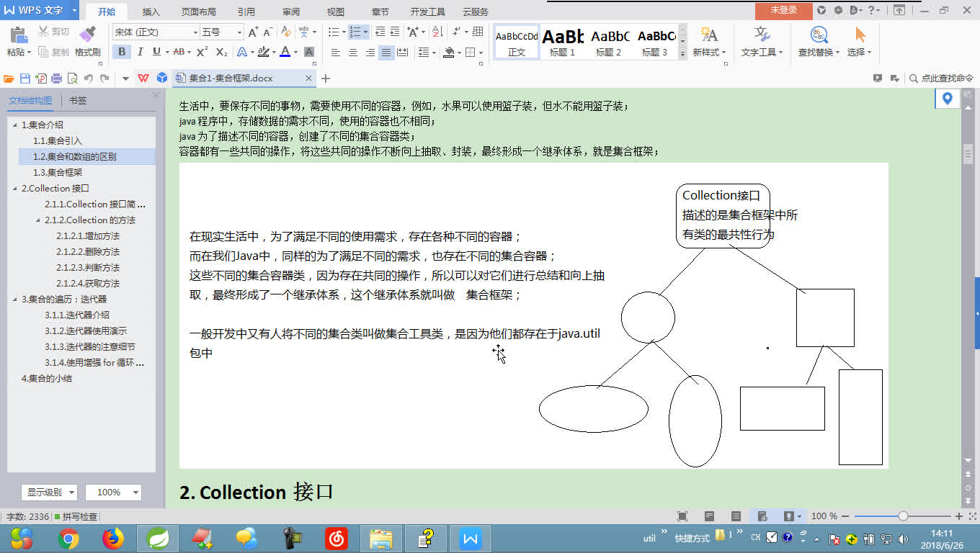Click the Paste clipboard icon

[19, 35]
